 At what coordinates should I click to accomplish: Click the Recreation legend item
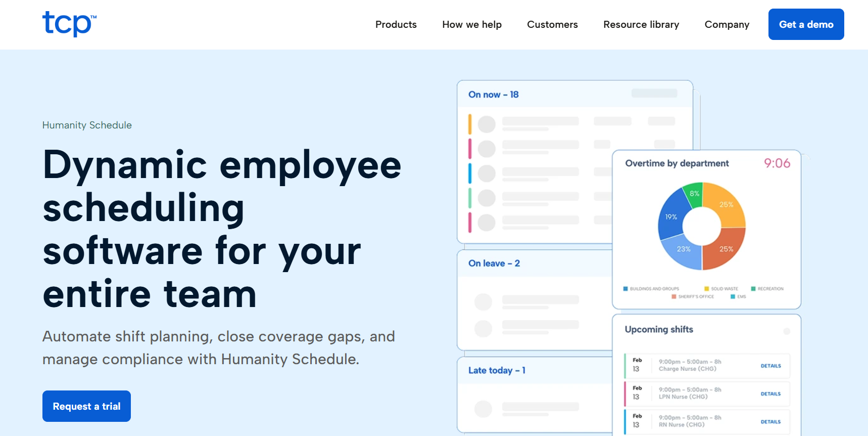(767, 289)
